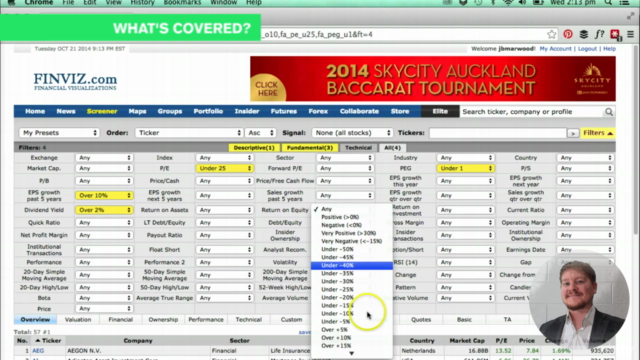This screenshot has height=360, width=640.
Task: Open the Signal dropdown
Action: click(x=352, y=133)
